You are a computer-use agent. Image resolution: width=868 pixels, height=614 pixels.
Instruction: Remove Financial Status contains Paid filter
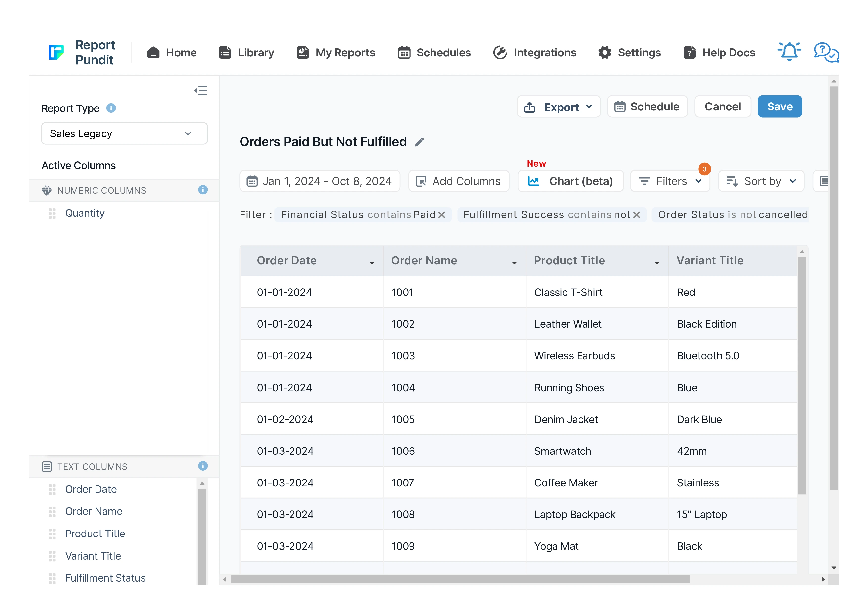point(442,215)
